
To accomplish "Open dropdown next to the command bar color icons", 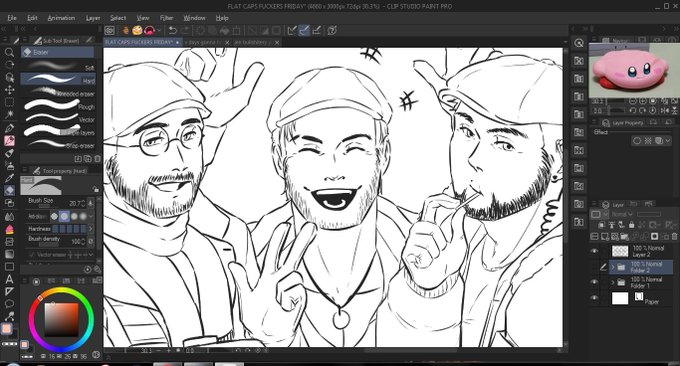I will 160,30.
